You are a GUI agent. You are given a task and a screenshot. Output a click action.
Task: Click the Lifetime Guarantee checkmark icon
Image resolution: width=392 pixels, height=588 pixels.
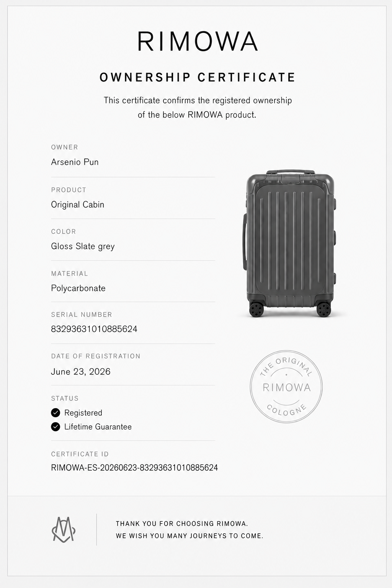click(x=56, y=427)
